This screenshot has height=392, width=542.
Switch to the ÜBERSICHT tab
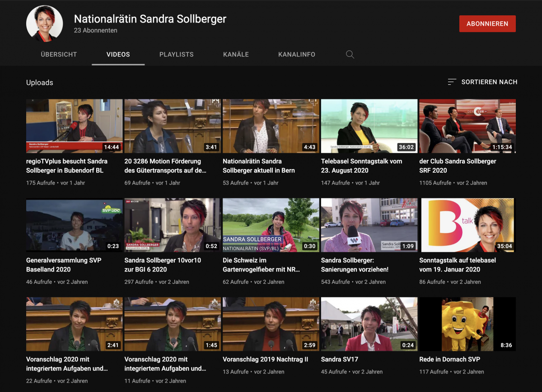[x=59, y=54]
